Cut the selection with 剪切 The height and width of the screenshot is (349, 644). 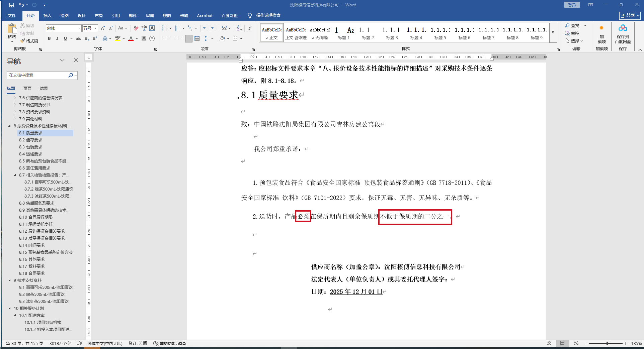click(27, 25)
